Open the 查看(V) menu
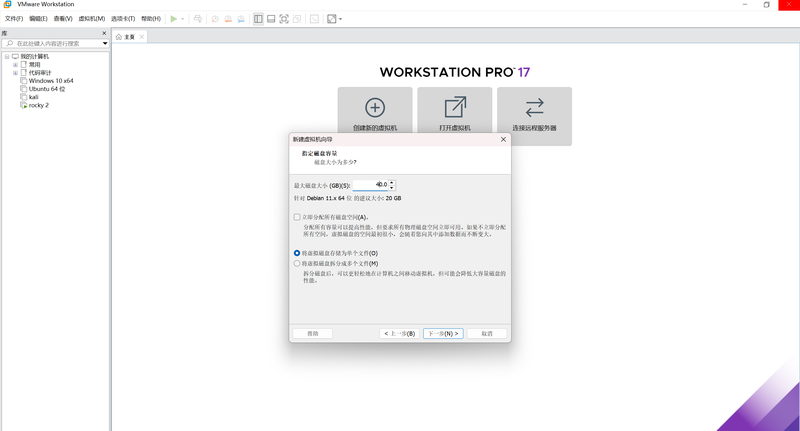 click(x=63, y=19)
